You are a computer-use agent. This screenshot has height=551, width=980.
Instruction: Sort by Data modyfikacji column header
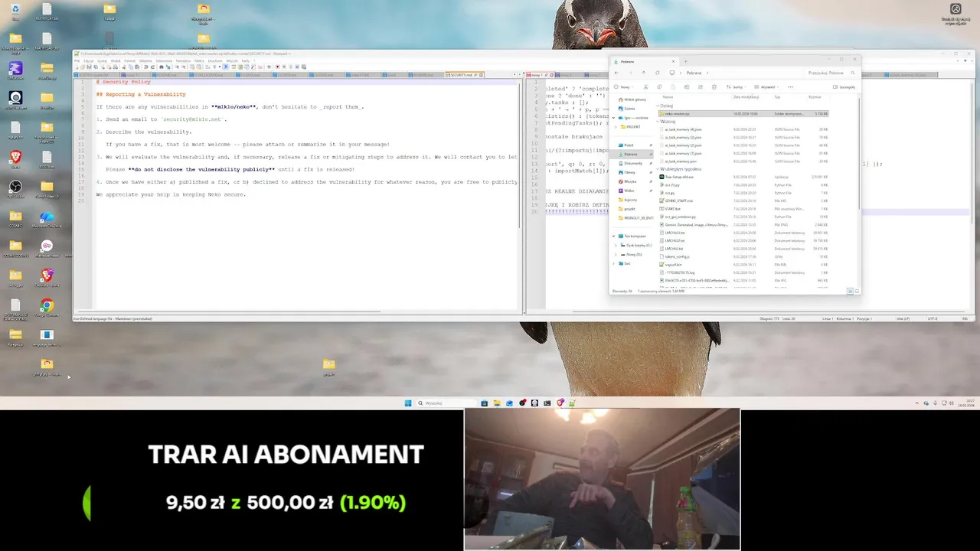[x=746, y=97]
